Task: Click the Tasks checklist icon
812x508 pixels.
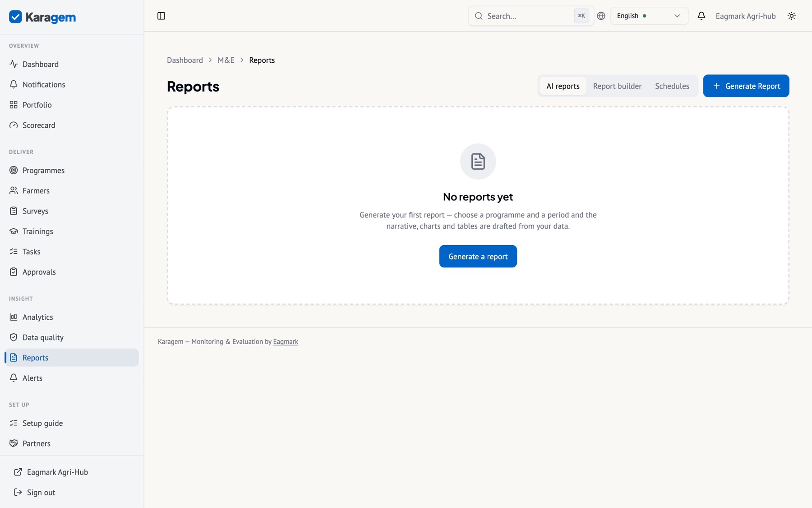Action: (x=14, y=252)
